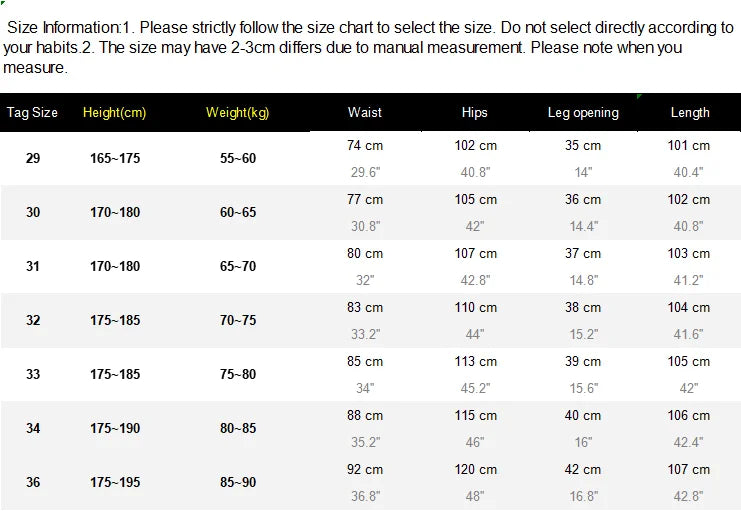
Task: Click the 165~175 height range cell
Action: click(115, 159)
